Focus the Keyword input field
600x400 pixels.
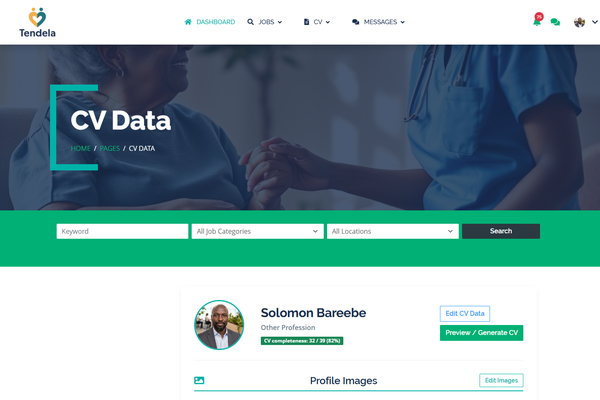[122, 231]
